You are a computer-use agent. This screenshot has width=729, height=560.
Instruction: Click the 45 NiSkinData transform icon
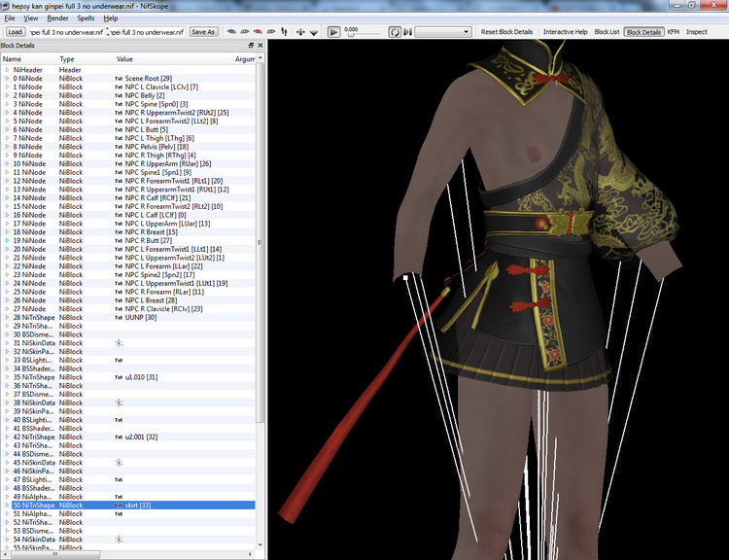pyautogui.click(x=119, y=463)
